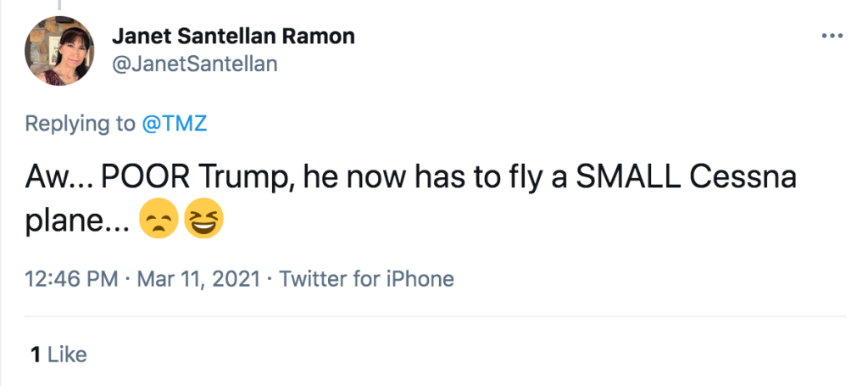This screenshot has width=868, height=386.
Task: Click the like count number 1
Action: point(36,354)
